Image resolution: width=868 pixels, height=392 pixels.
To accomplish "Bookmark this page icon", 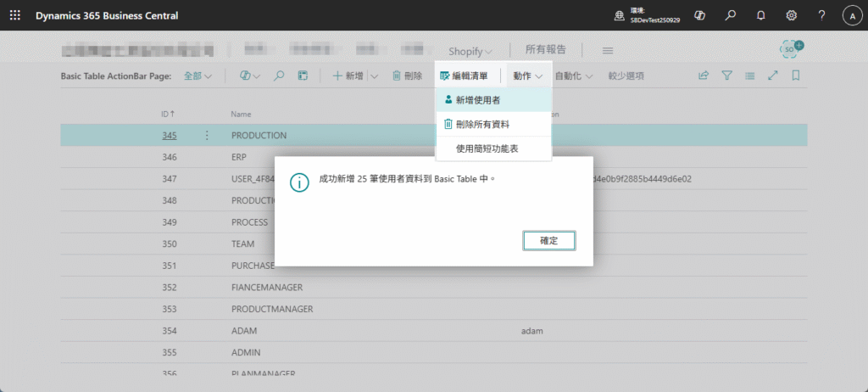I will point(796,76).
